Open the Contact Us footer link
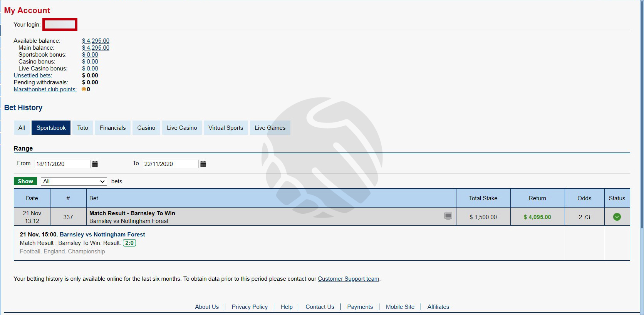The width and height of the screenshot is (644, 315). pyautogui.click(x=320, y=307)
